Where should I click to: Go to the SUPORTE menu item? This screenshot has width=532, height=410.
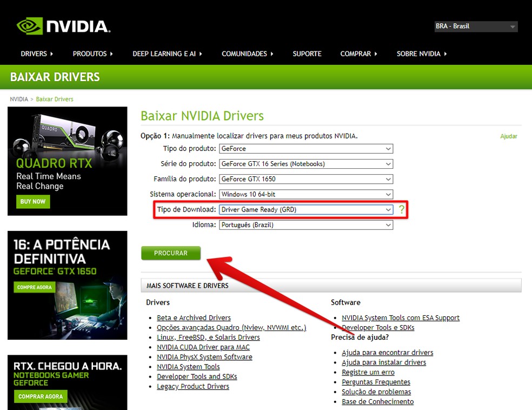307,54
